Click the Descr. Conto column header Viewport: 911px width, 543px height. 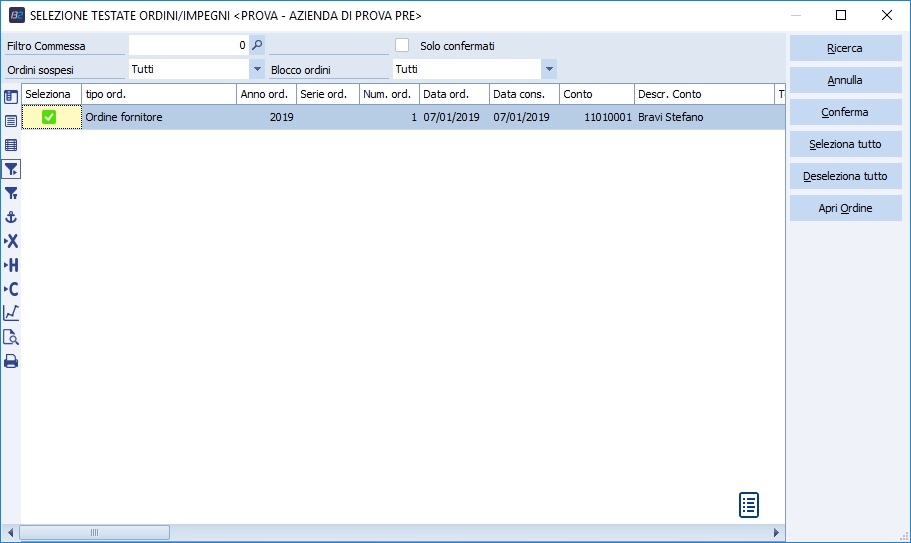(x=704, y=94)
